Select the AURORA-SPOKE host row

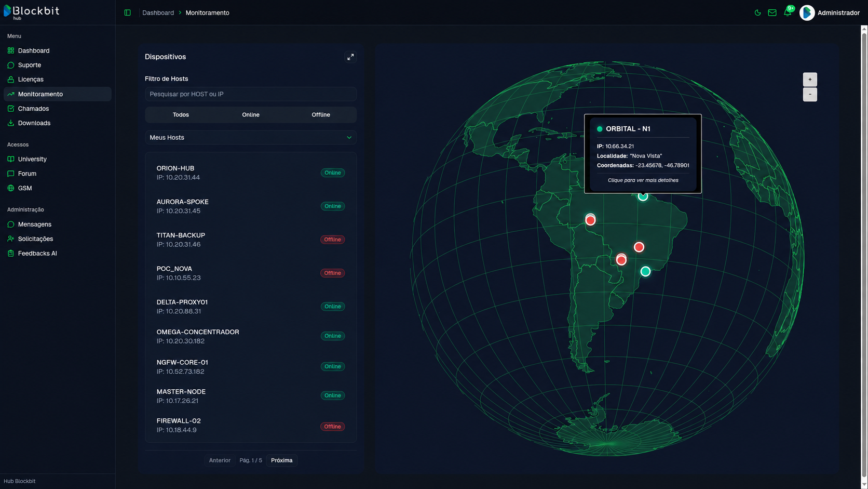(251, 206)
